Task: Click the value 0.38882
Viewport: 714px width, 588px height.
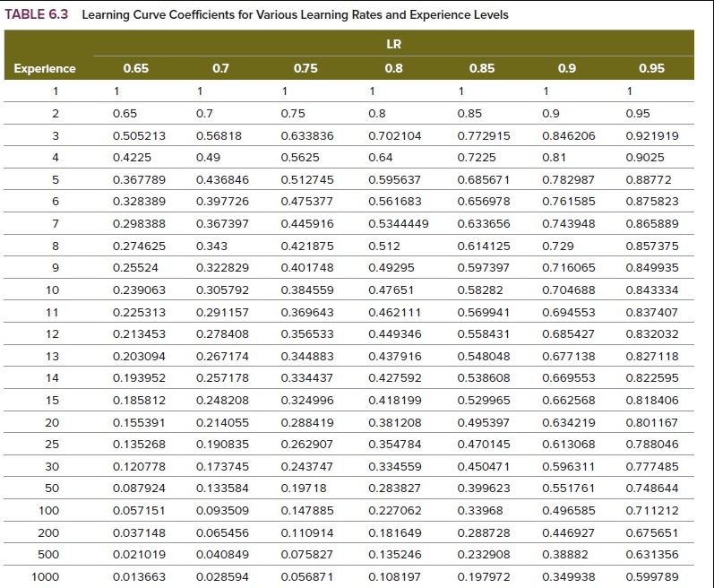Action: (565, 555)
